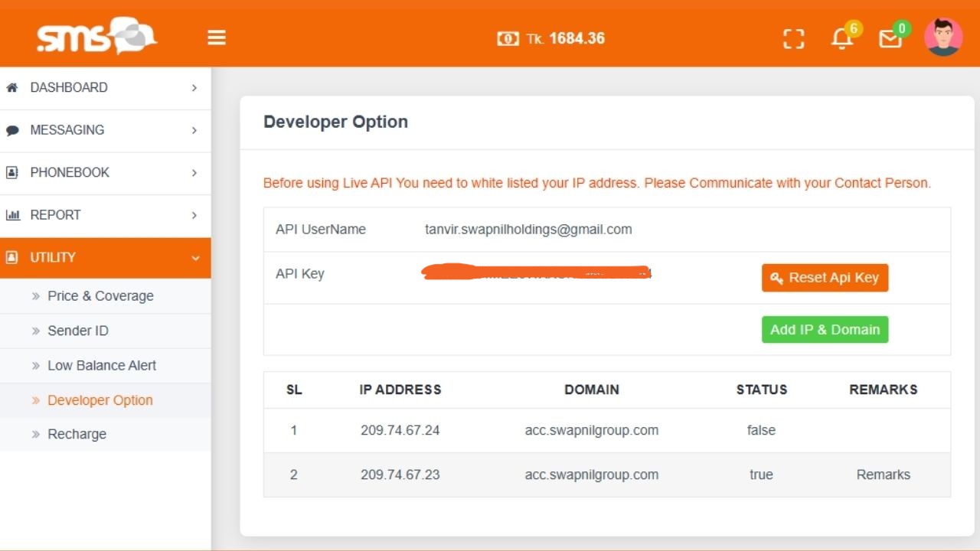Click the 'Remarks' cell in row 2
980x551 pixels.
coord(884,474)
